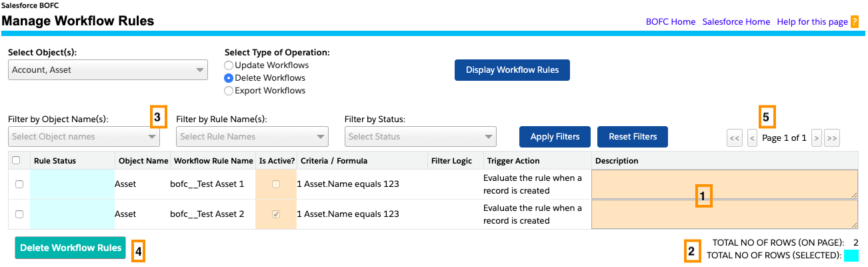Go to next page arrow button
The image size is (868, 267).
click(x=816, y=138)
